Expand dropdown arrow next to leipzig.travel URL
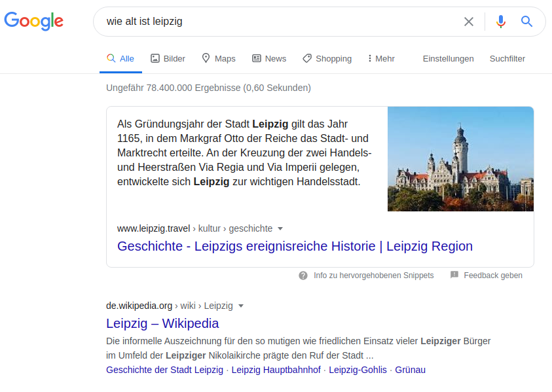 coord(280,229)
